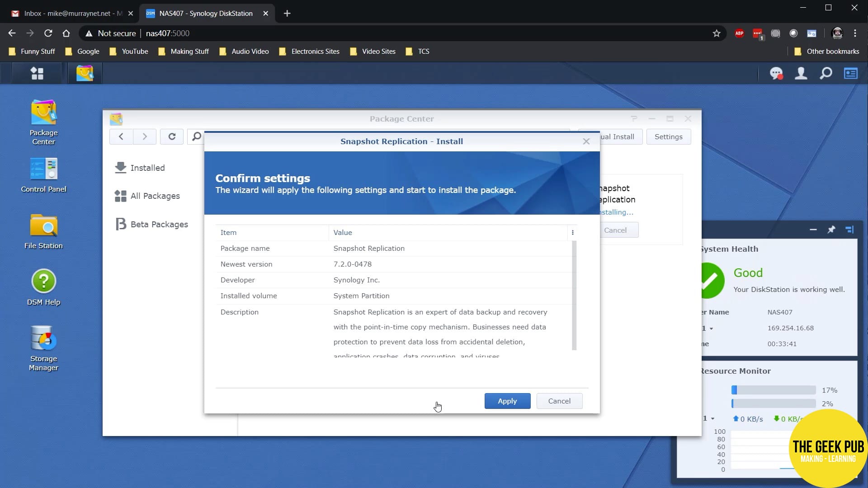Open Package Center Settings
This screenshot has height=488, width=868.
(x=668, y=136)
